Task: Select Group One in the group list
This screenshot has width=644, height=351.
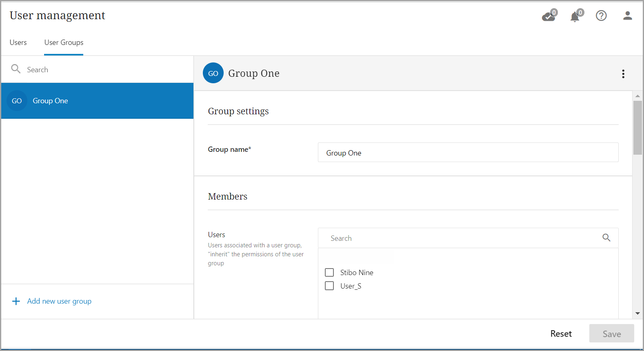Action: 97,101
